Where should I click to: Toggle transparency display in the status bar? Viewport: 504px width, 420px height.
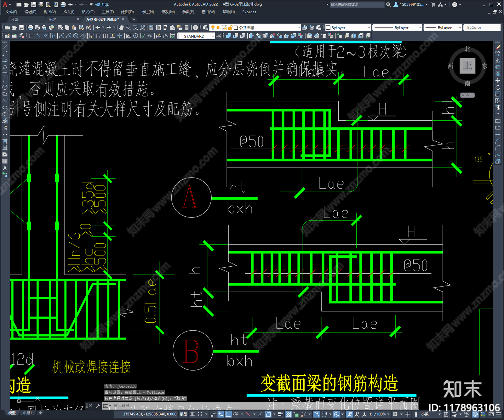pos(288,414)
